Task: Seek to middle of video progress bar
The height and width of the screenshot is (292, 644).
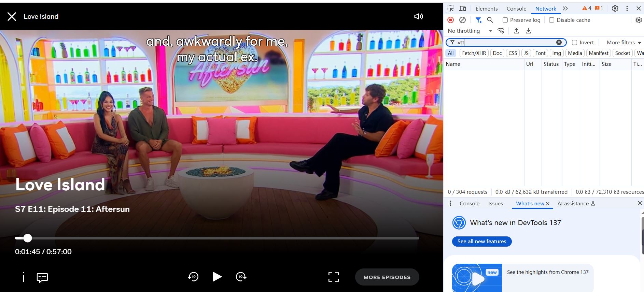Action: pyautogui.click(x=217, y=238)
